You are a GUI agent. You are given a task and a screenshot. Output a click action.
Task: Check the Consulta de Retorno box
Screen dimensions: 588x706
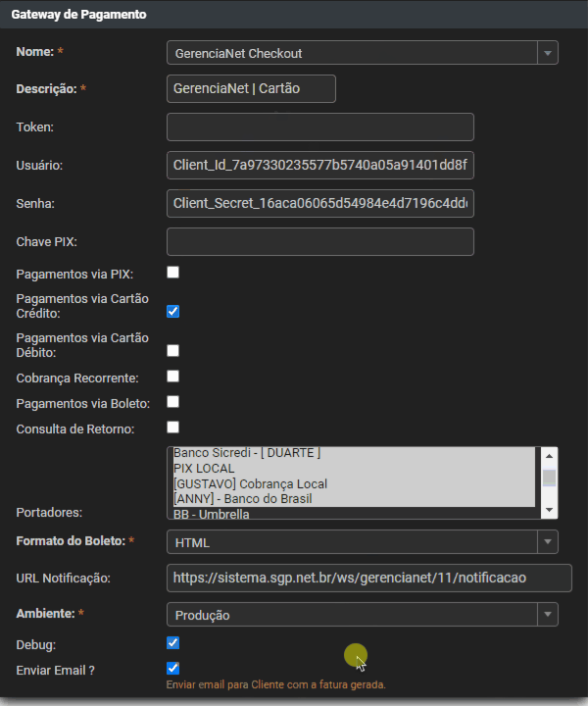click(172, 427)
